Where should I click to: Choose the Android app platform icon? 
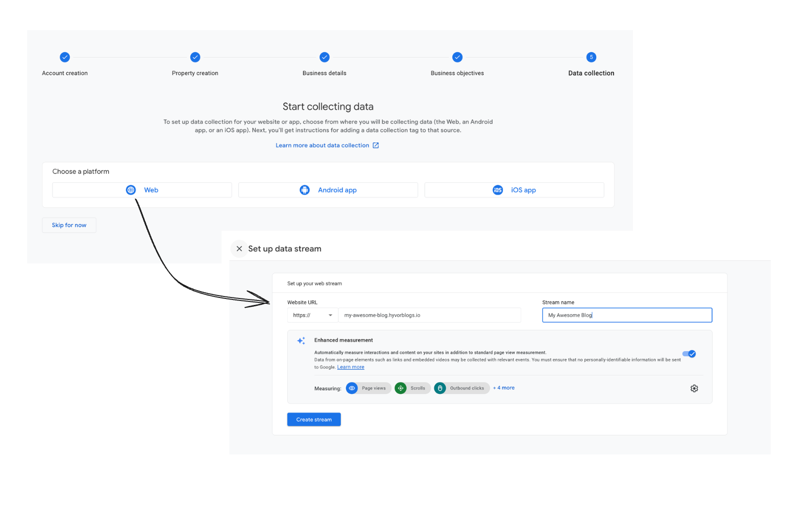[304, 190]
